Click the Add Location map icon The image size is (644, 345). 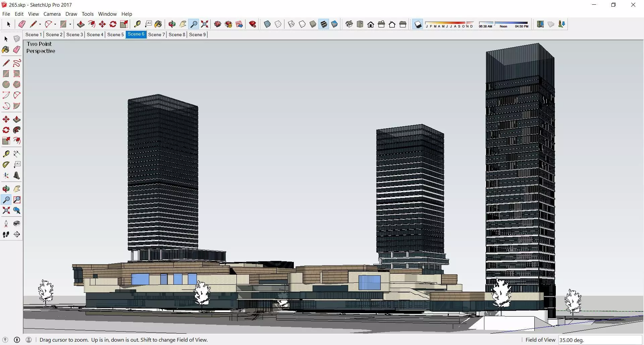coord(540,24)
